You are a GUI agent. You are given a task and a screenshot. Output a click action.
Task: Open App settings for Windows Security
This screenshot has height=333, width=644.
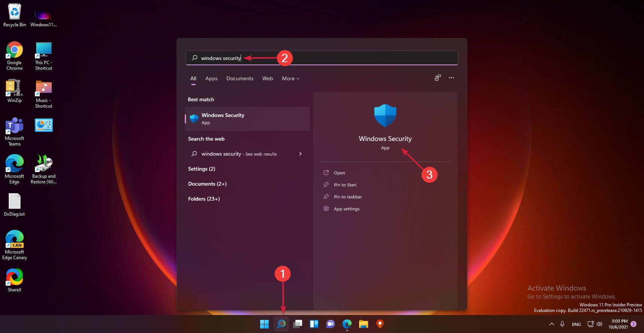(346, 209)
